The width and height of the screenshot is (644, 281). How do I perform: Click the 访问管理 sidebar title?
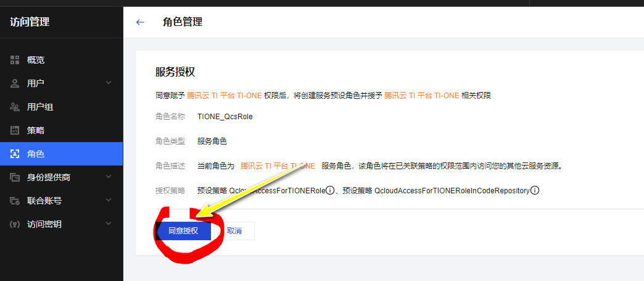coord(30,22)
